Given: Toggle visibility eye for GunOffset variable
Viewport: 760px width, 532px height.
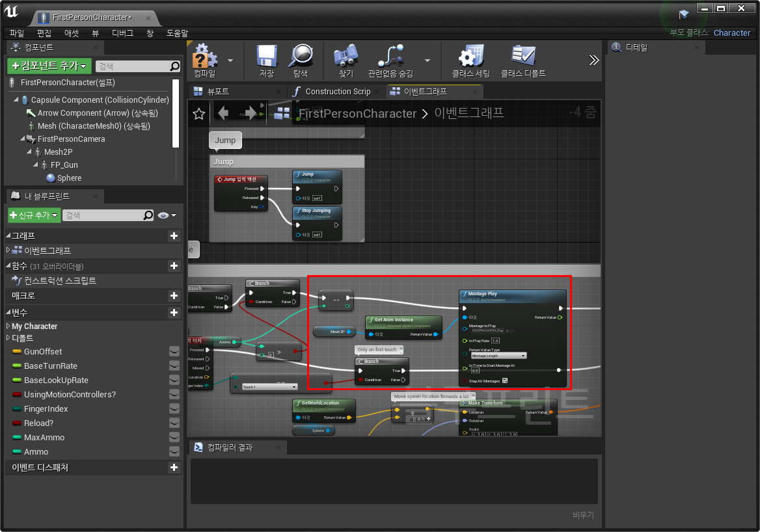Looking at the screenshot, I should tap(174, 351).
